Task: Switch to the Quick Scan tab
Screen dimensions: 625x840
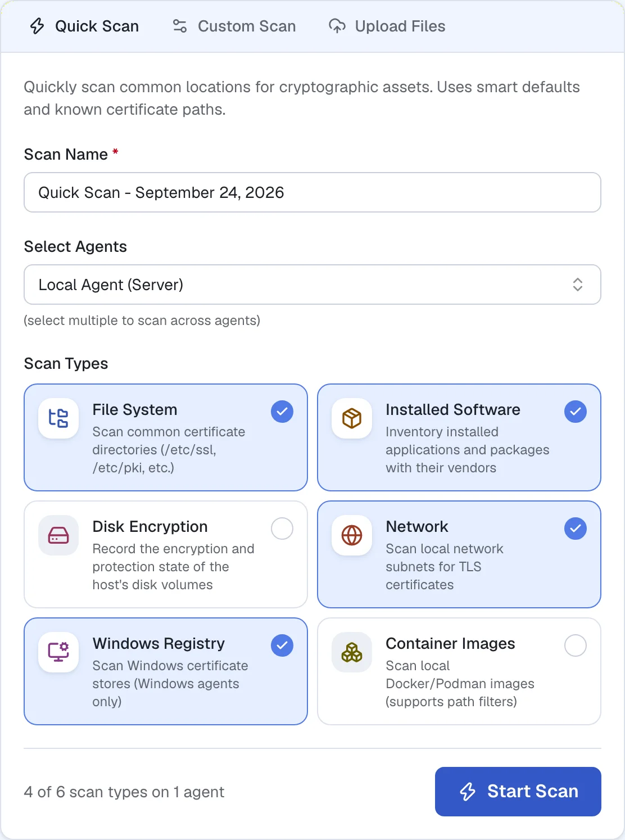Action: click(x=84, y=26)
